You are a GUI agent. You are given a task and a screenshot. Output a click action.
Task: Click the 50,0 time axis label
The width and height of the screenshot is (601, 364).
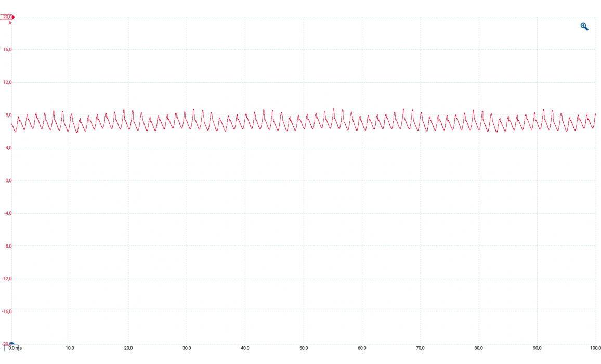[x=304, y=348]
